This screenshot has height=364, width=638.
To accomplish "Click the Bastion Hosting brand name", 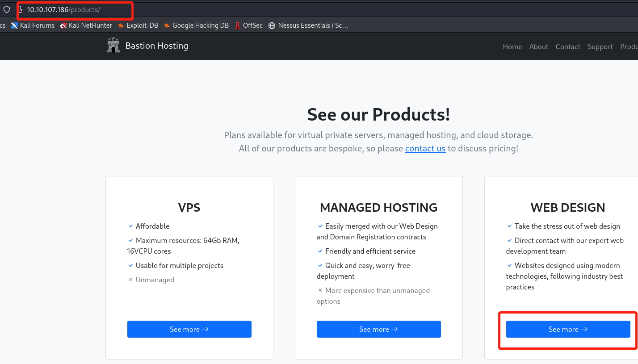I will 156,46.
